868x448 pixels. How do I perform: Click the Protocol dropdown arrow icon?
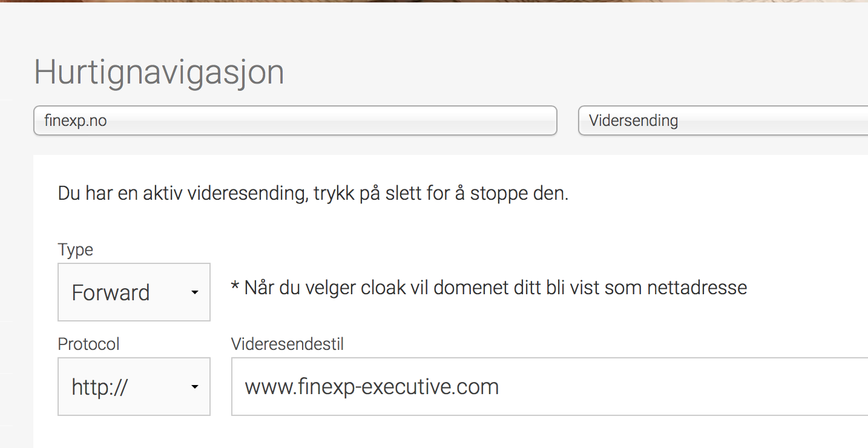pos(194,387)
